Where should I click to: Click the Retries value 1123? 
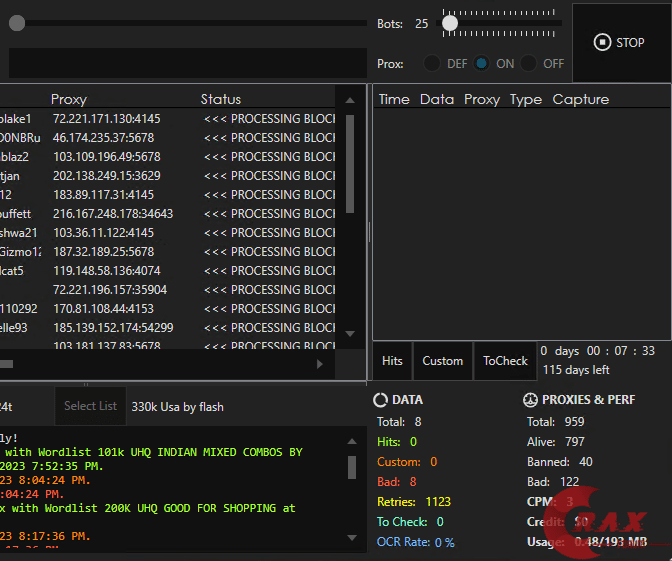pyautogui.click(x=438, y=502)
